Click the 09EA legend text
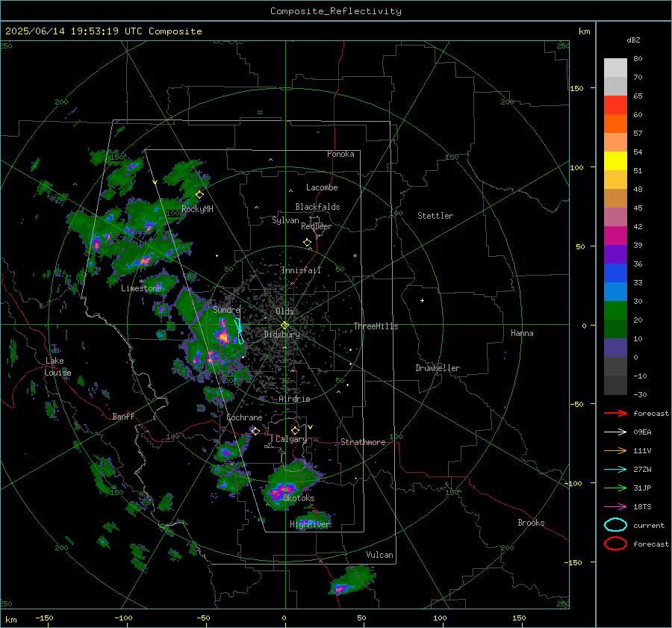The height and width of the screenshot is (628, 672). click(x=642, y=432)
